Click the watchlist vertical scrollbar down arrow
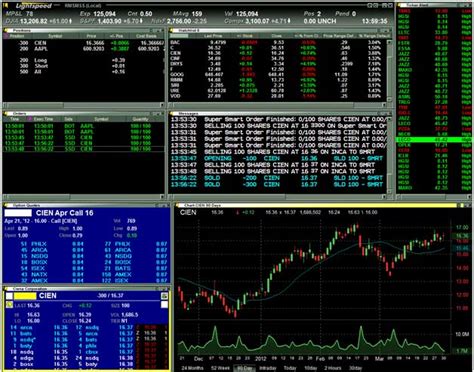The image size is (474, 372). 389,99
